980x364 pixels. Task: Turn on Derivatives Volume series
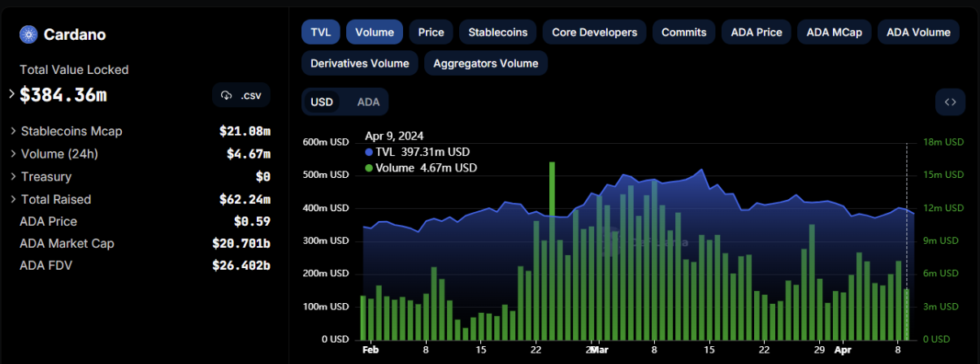tap(360, 63)
